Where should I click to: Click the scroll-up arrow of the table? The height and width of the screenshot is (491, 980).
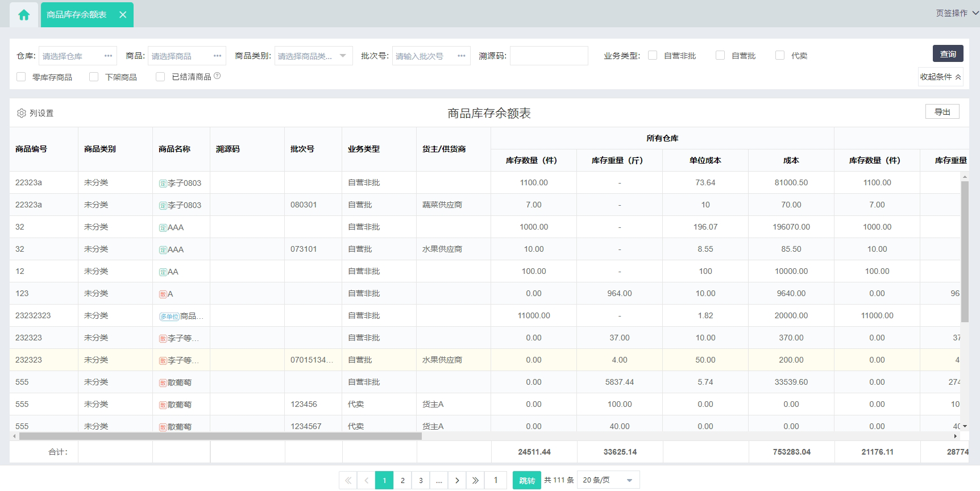click(965, 177)
